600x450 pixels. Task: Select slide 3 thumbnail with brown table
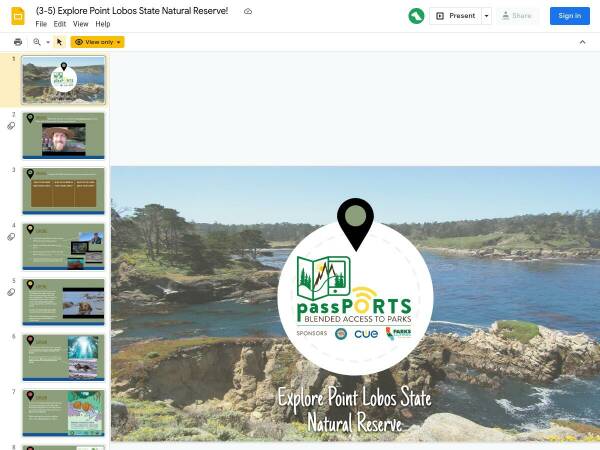64,191
